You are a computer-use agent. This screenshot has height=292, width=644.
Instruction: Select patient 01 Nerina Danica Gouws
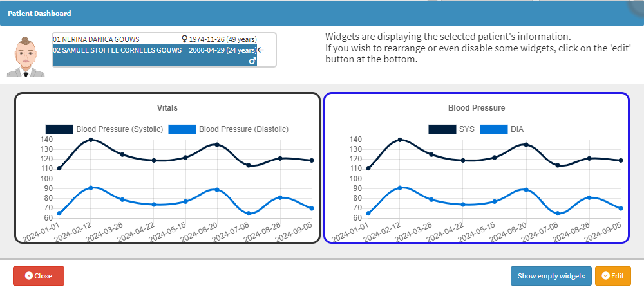tap(155, 39)
